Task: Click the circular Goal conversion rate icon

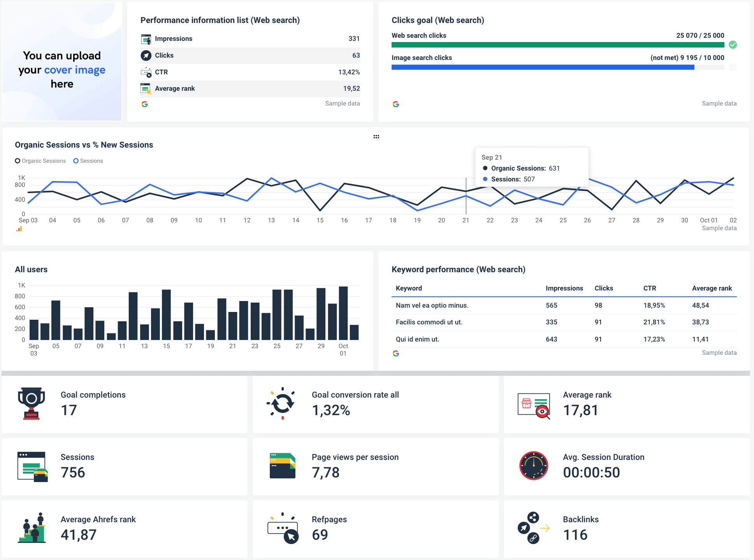Action: tap(282, 404)
